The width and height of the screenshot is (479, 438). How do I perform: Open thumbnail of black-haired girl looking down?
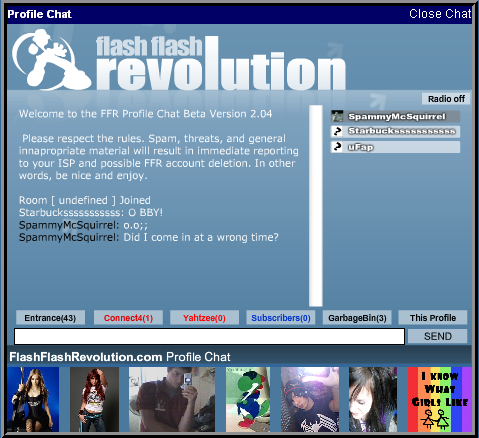tap(373, 399)
